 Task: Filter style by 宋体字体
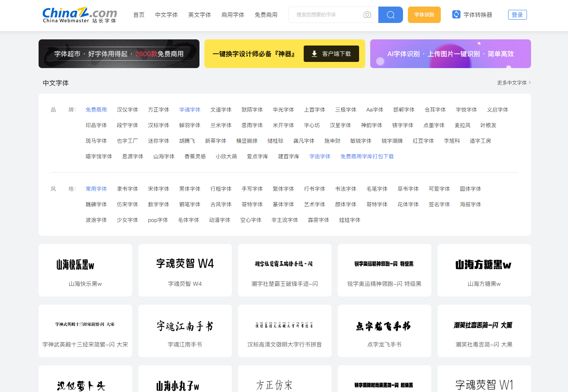pyautogui.click(x=159, y=189)
